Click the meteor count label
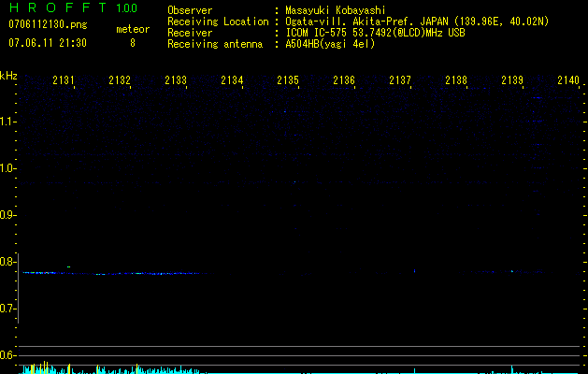588x374 pixels. (133, 29)
